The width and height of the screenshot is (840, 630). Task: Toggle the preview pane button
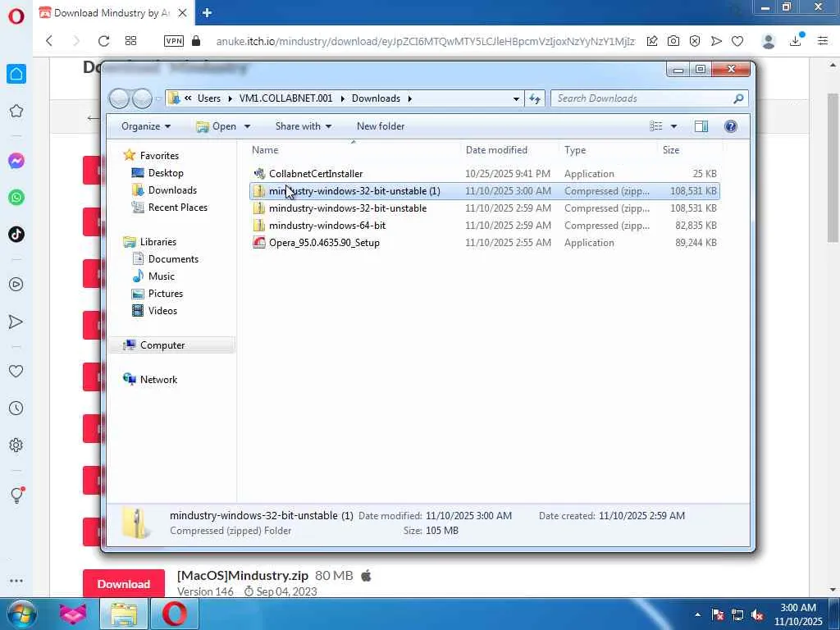[x=701, y=126]
